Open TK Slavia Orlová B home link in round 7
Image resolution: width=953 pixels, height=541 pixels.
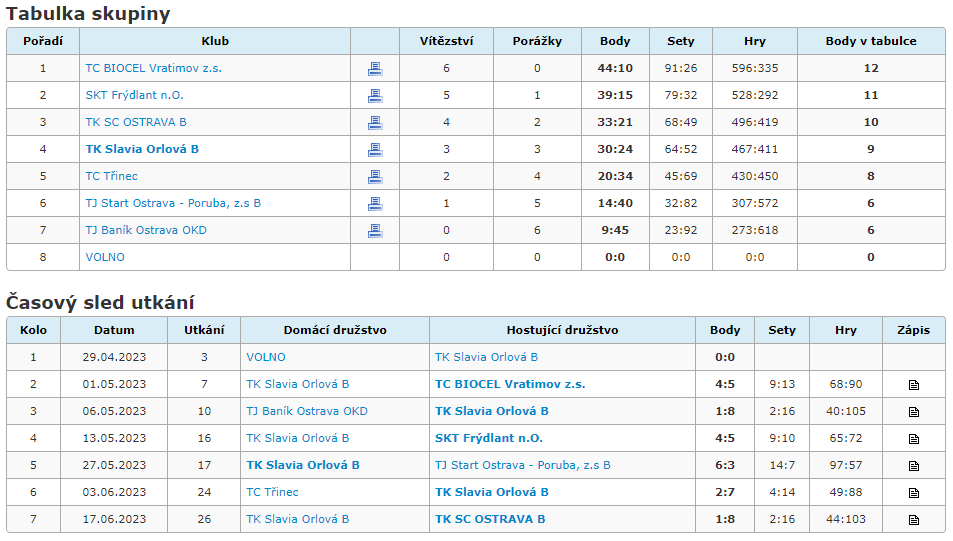click(297, 519)
